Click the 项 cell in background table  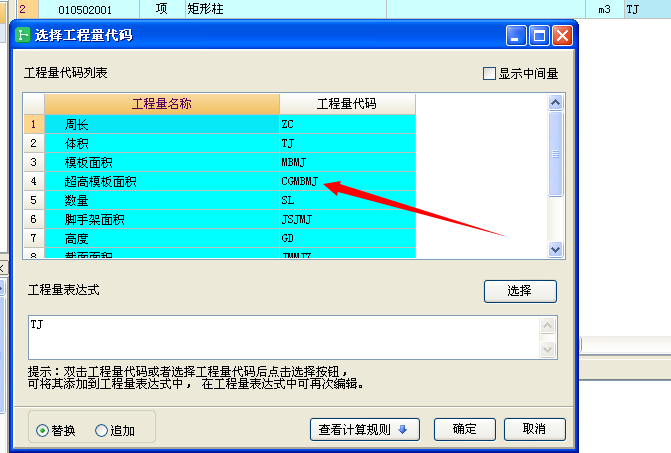162,9
